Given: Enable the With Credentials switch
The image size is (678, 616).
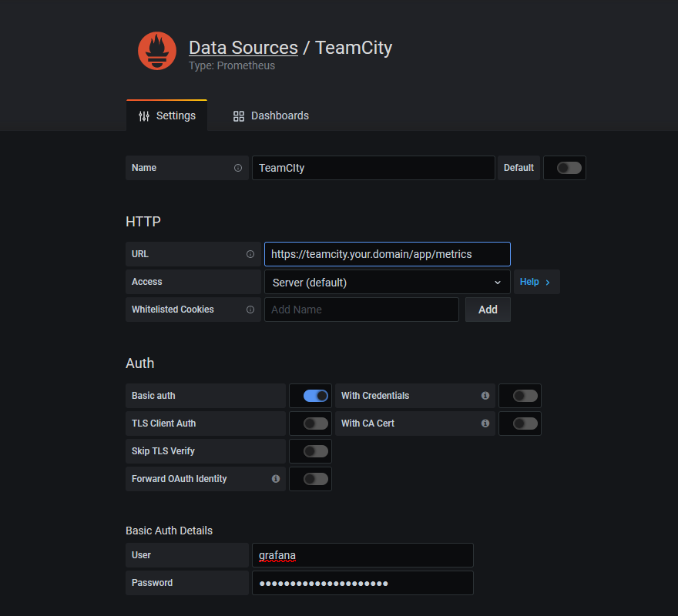Looking at the screenshot, I should pos(525,396).
